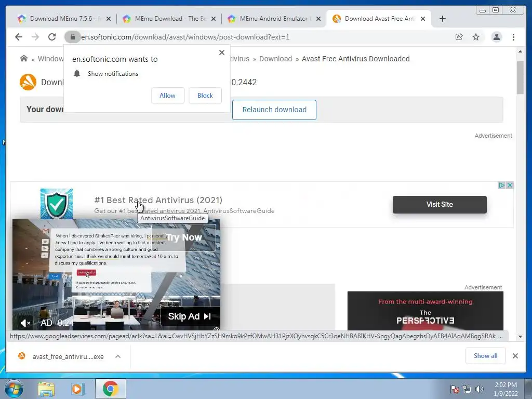This screenshot has width=532, height=399.
Task: Click the address bar URL
Action: [185, 37]
